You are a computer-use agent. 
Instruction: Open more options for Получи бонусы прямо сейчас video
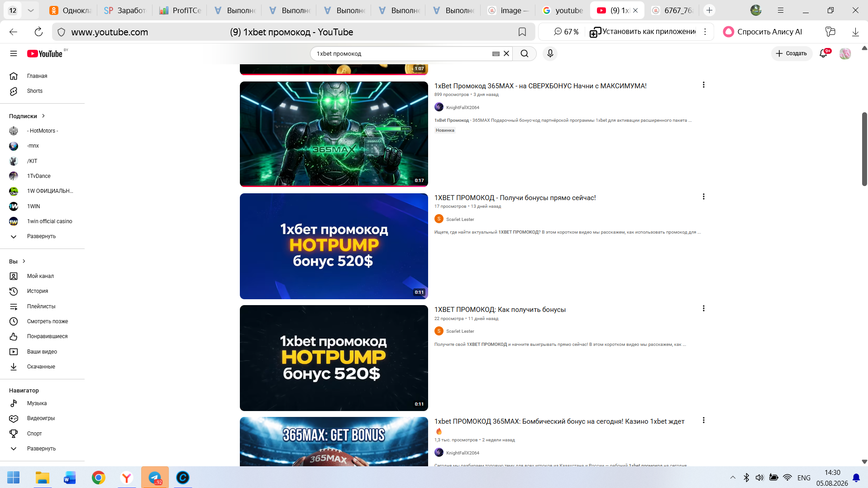703,196
